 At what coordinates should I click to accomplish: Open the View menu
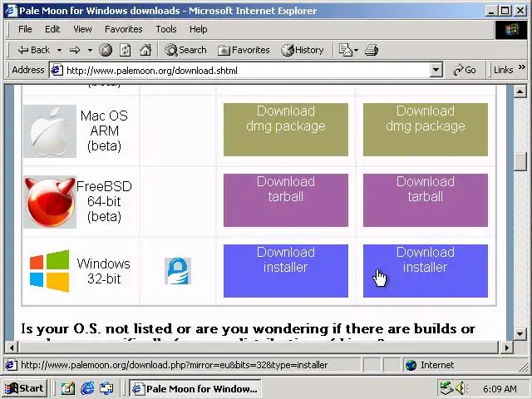click(x=82, y=29)
